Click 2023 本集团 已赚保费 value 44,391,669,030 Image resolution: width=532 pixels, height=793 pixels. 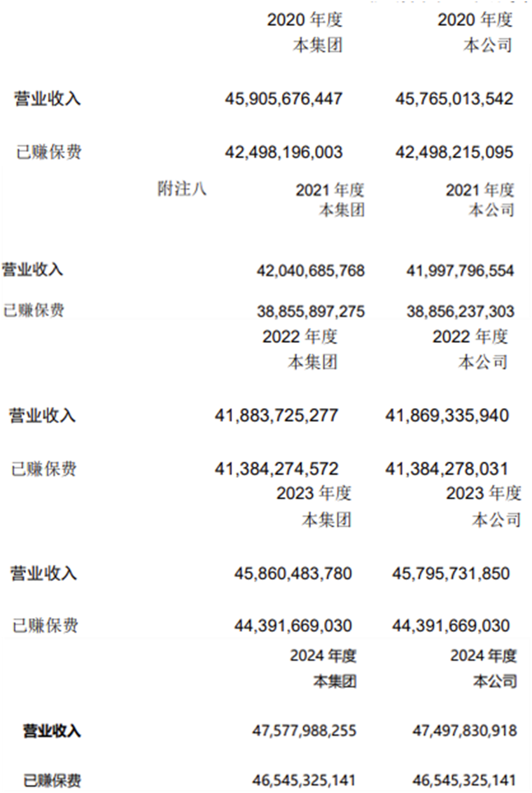tap(293, 626)
